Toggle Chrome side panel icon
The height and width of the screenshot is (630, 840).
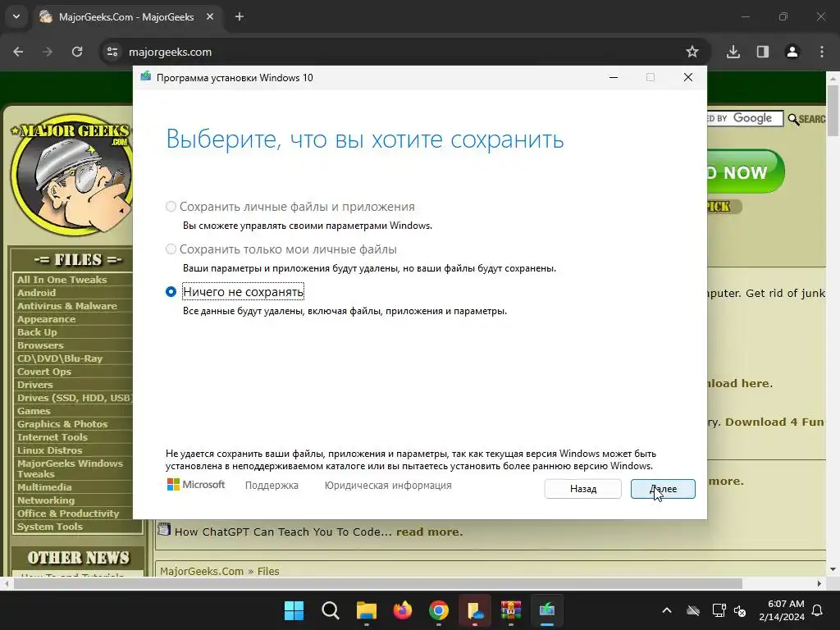point(763,52)
